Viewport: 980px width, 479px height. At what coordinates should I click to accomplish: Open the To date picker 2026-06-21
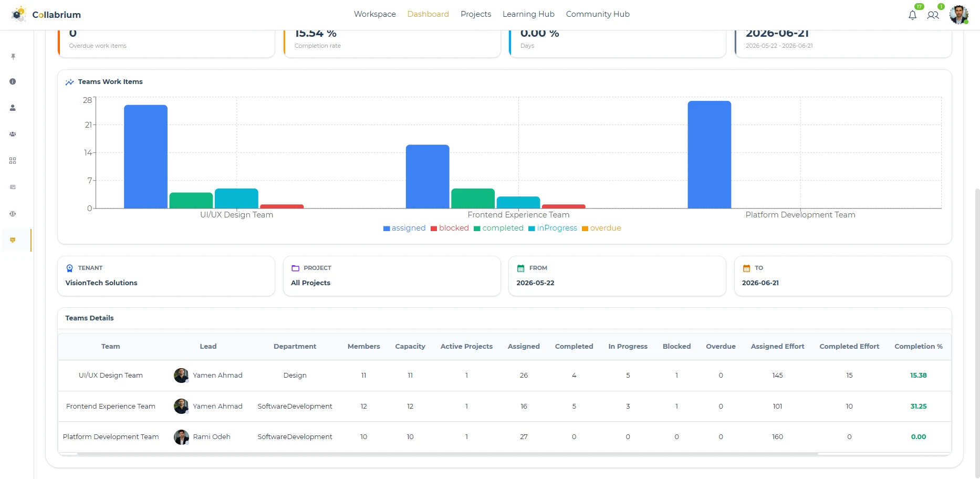tap(843, 276)
